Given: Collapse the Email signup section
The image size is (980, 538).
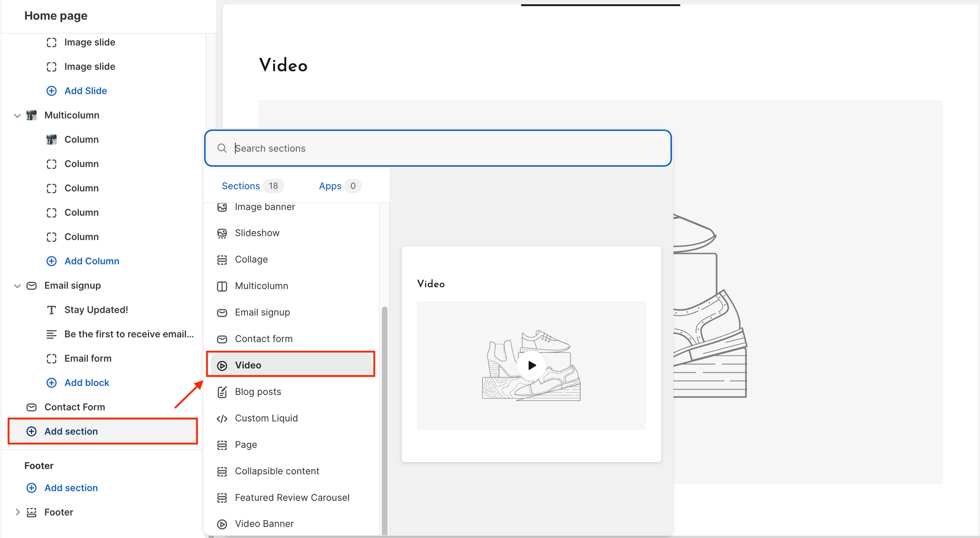Looking at the screenshot, I should point(17,286).
